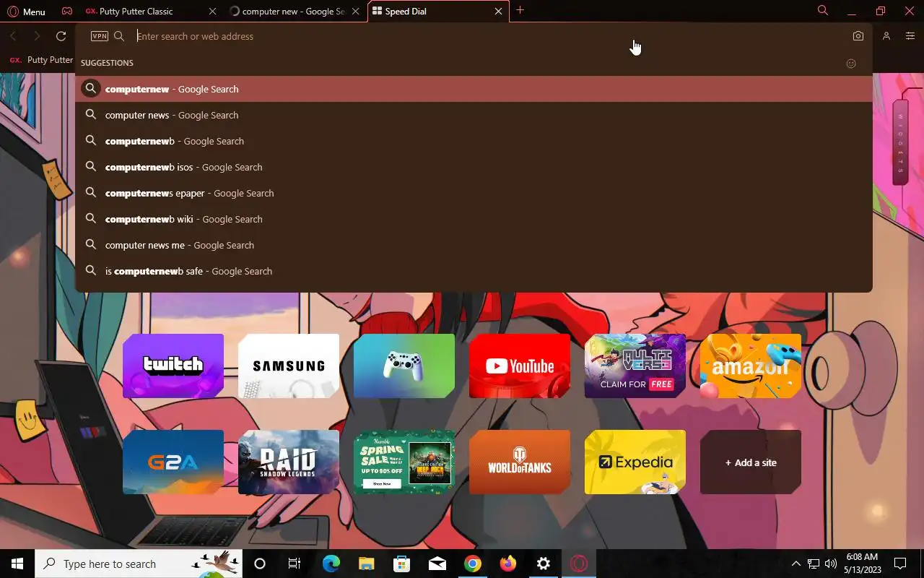
Task: Open the Opera Menu button
Action: coord(26,12)
